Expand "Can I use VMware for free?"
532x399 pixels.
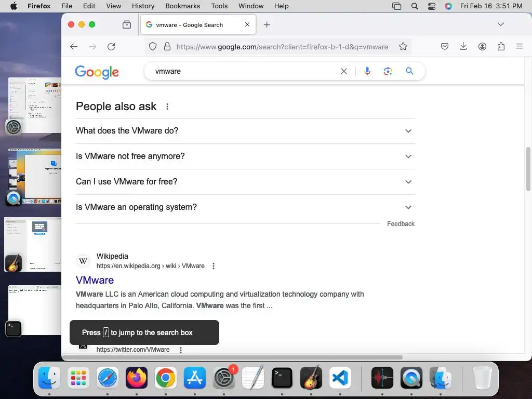click(245, 182)
